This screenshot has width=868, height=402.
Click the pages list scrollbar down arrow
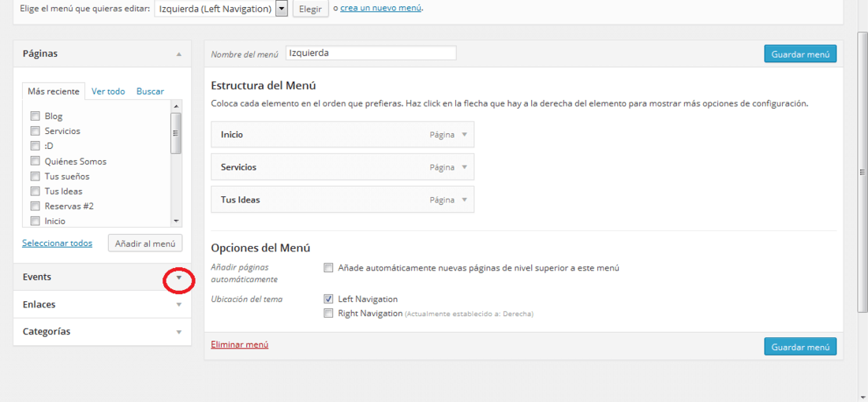click(x=176, y=221)
